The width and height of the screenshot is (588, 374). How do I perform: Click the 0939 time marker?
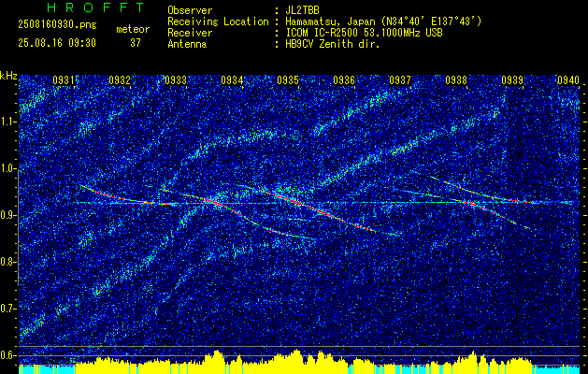click(x=512, y=79)
